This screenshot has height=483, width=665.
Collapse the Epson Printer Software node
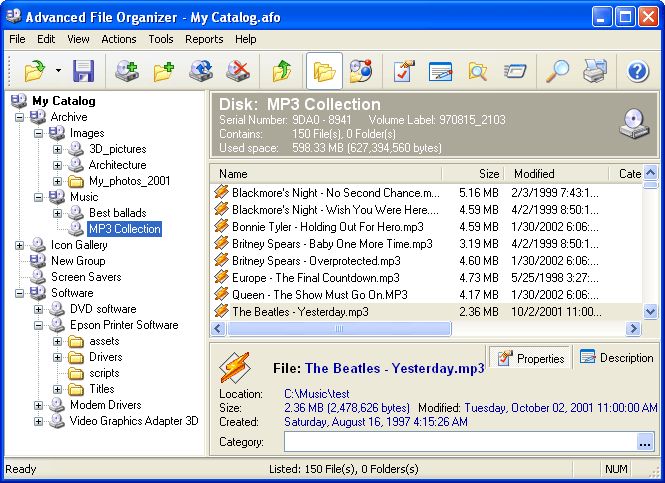(x=38, y=325)
